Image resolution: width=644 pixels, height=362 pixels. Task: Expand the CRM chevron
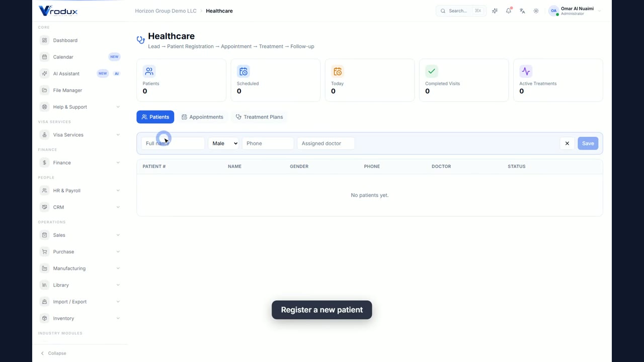coord(118,207)
